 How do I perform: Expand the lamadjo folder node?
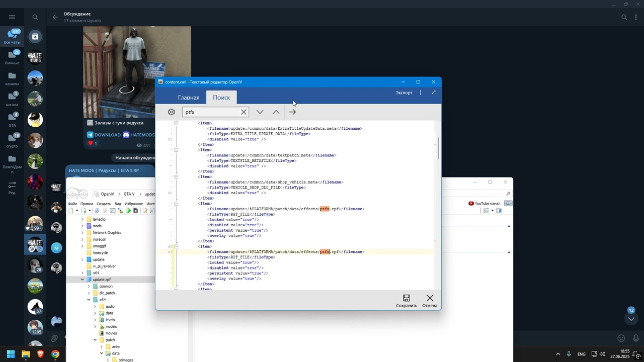pyautogui.click(x=83, y=219)
